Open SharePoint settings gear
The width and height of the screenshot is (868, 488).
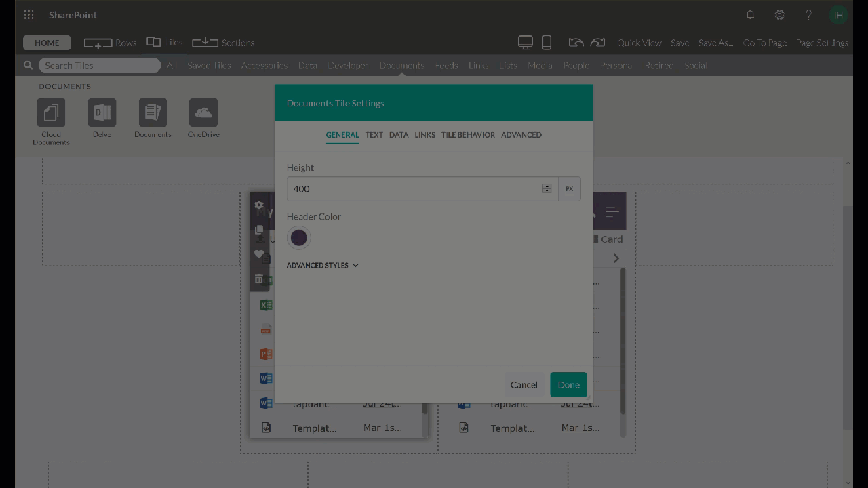tap(780, 15)
